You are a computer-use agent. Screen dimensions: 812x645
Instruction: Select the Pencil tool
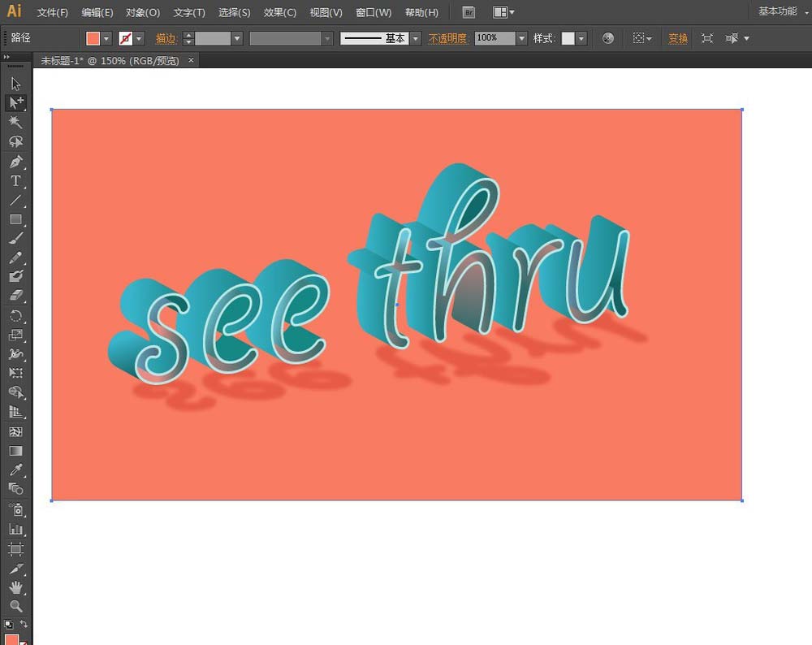tap(15, 258)
